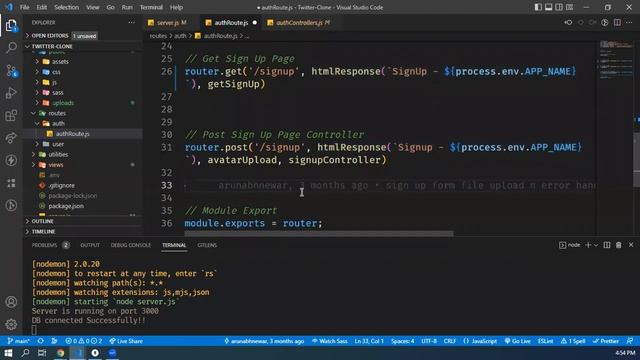Collapse the TWITTER-CLONE folder section
The height and width of the screenshot is (360, 640).
pos(82,46)
